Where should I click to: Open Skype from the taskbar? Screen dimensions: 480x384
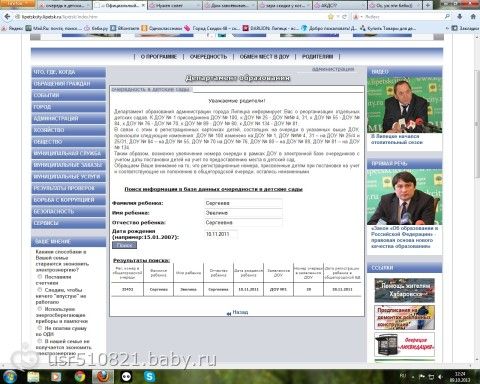click(150, 376)
